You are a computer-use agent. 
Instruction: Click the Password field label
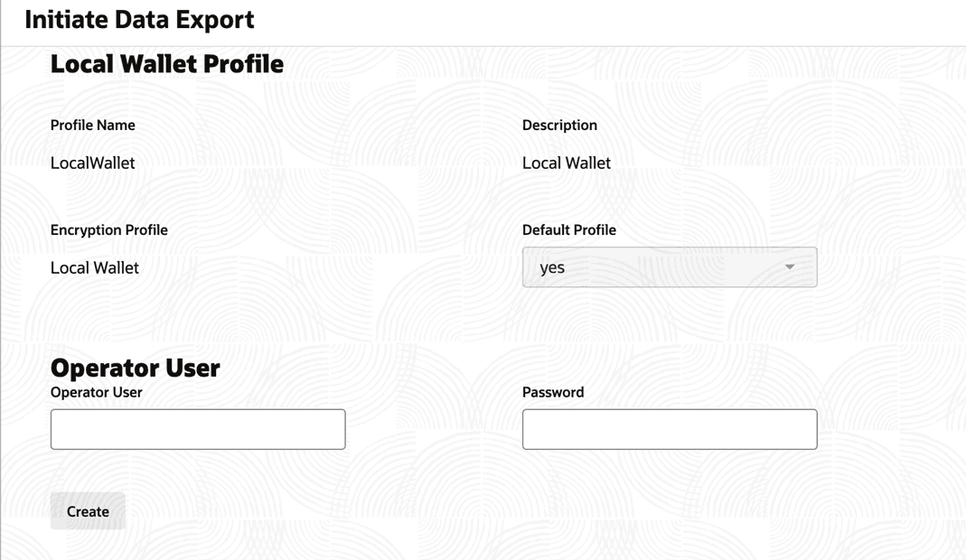[553, 392]
